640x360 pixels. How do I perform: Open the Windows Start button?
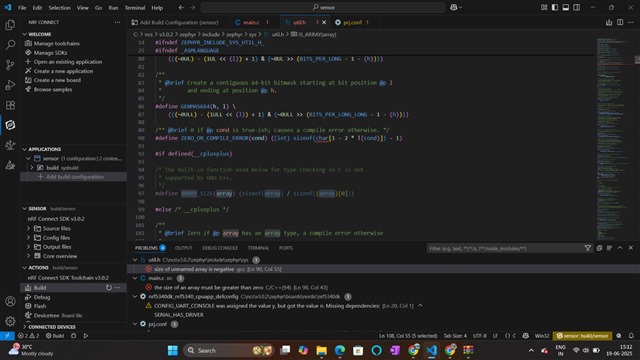(x=173, y=350)
